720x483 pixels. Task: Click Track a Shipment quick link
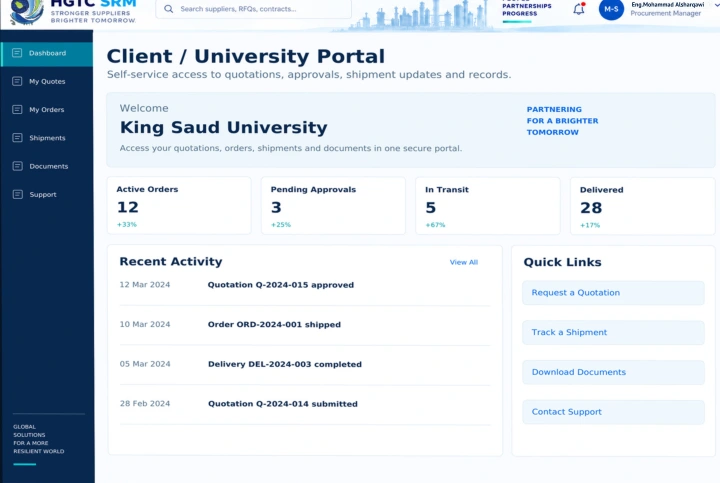[613, 332]
